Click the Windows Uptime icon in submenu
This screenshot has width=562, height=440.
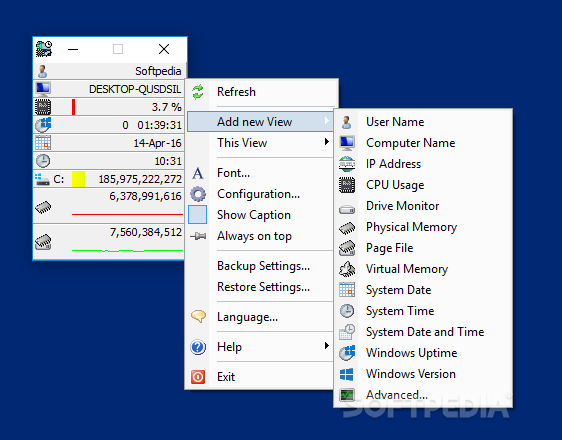coord(347,353)
